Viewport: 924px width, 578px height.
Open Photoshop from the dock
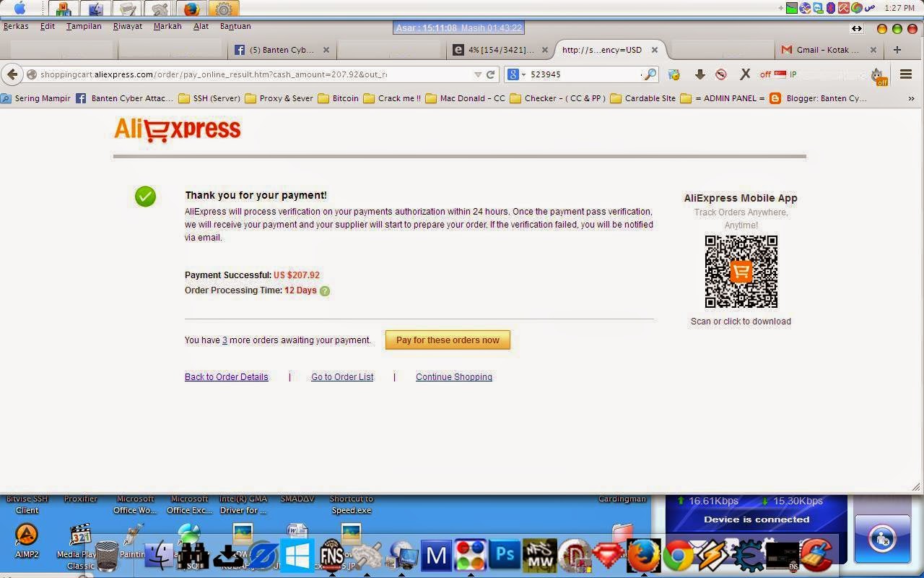click(x=506, y=556)
